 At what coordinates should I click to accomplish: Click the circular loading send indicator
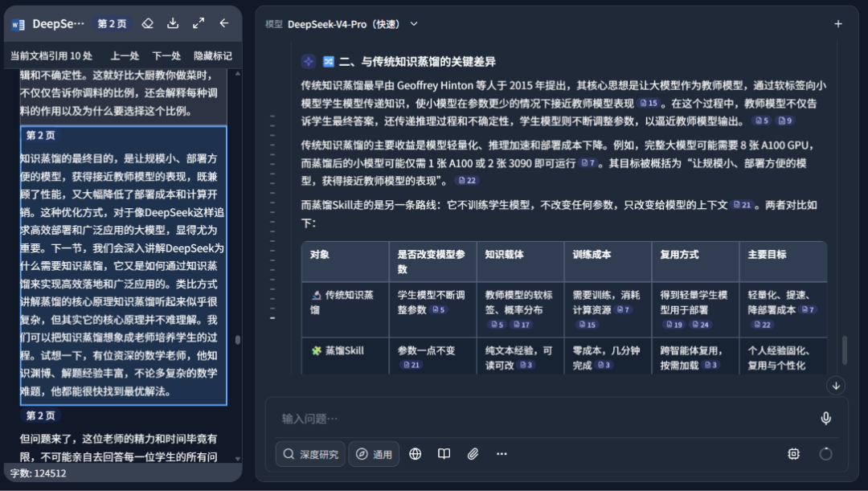tap(825, 454)
